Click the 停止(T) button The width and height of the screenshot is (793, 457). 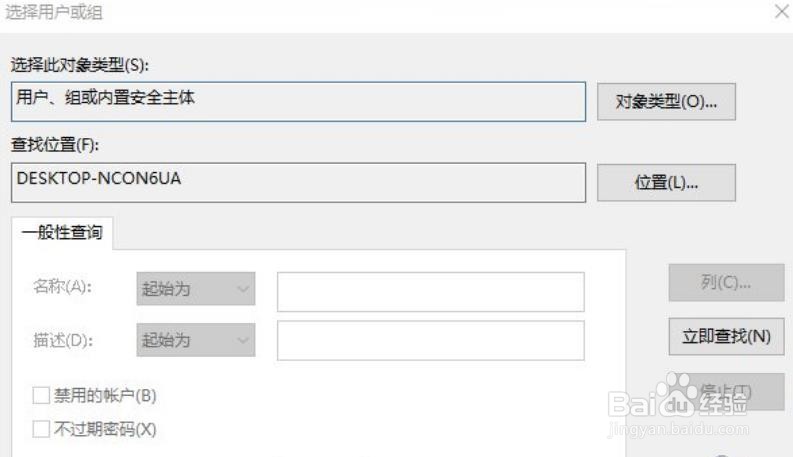(x=726, y=392)
